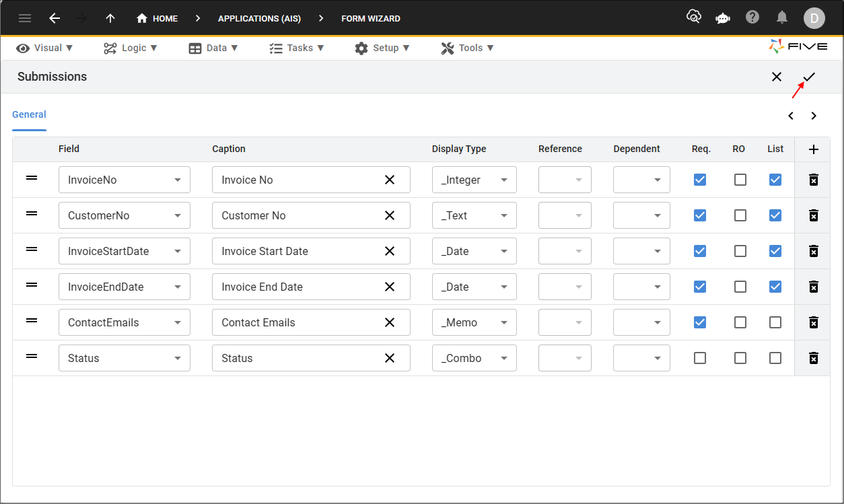Open the help question mark icon
The image size is (844, 504).
click(x=752, y=17)
